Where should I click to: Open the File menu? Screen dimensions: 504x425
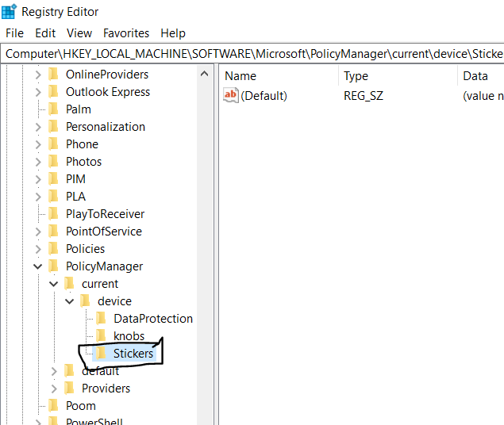14,33
